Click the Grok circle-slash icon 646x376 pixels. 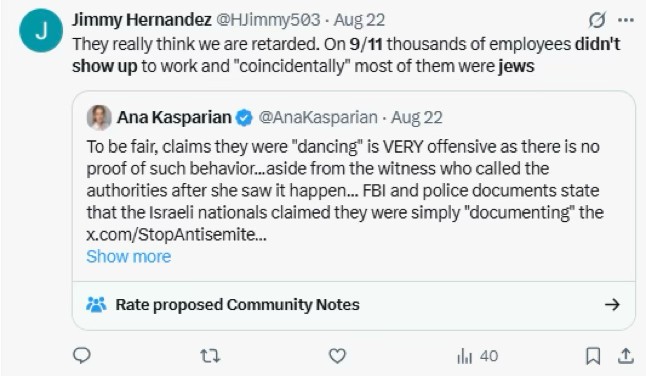click(597, 20)
